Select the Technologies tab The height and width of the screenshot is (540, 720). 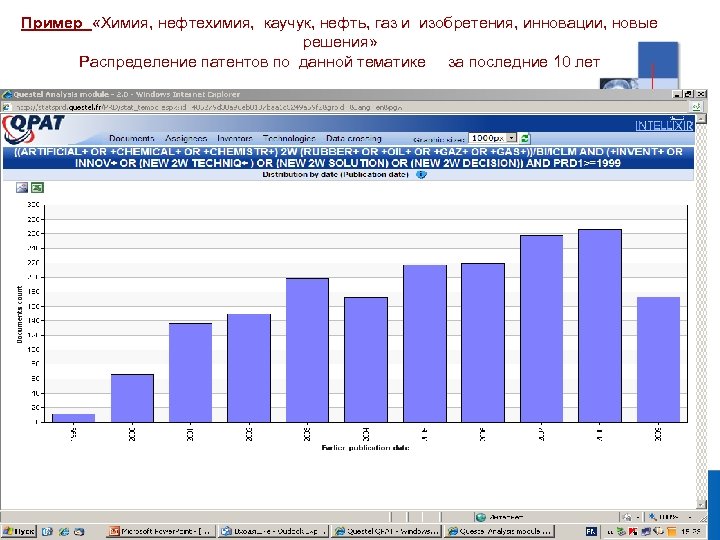289,138
